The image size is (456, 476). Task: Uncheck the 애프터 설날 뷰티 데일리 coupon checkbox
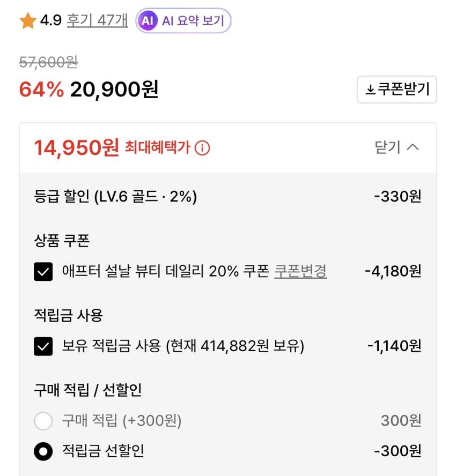[43, 272]
